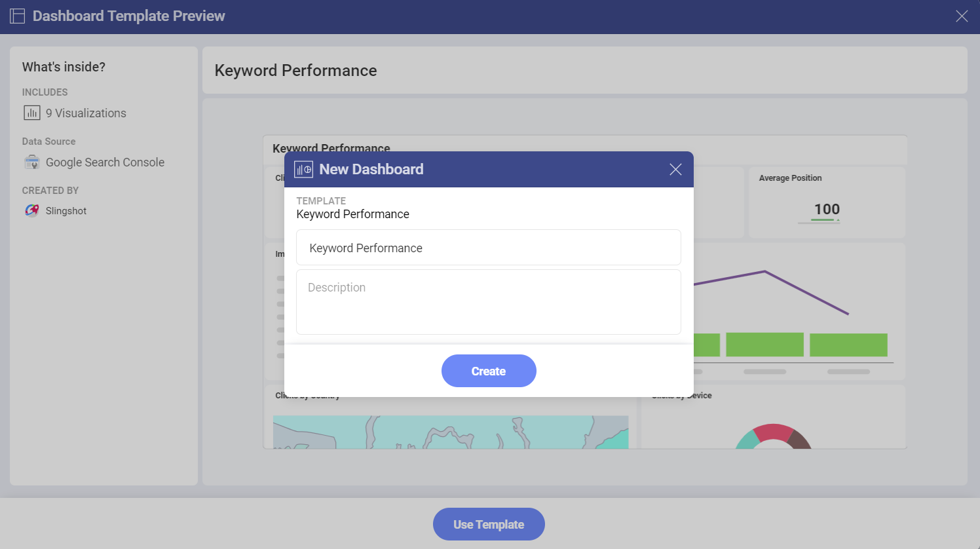
Task: Close the New Dashboard dialog
Action: (675, 170)
